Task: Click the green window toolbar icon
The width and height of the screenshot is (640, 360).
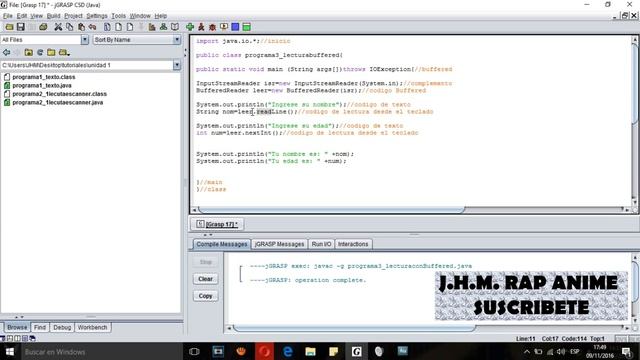Action: point(247,27)
